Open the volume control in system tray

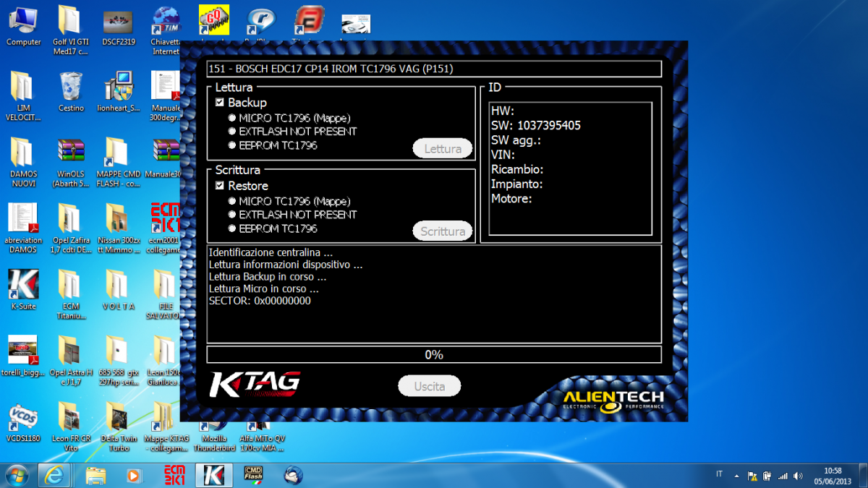(798, 476)
